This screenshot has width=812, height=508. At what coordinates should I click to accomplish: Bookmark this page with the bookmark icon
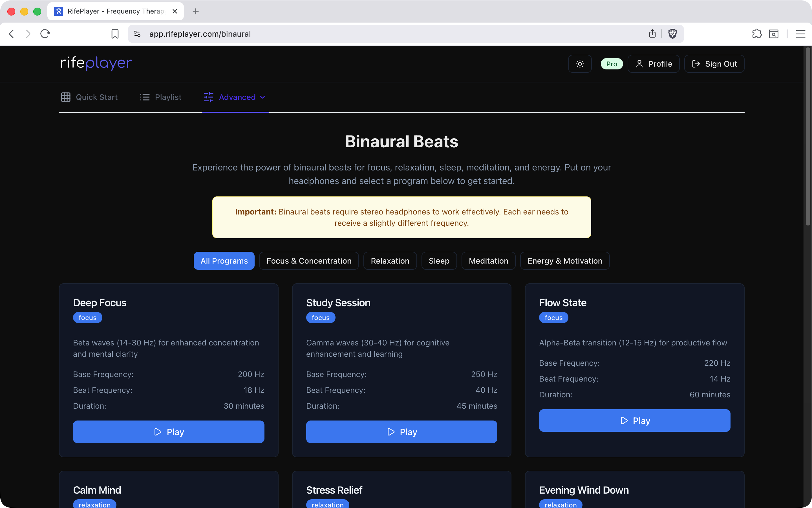pos(115,34)
